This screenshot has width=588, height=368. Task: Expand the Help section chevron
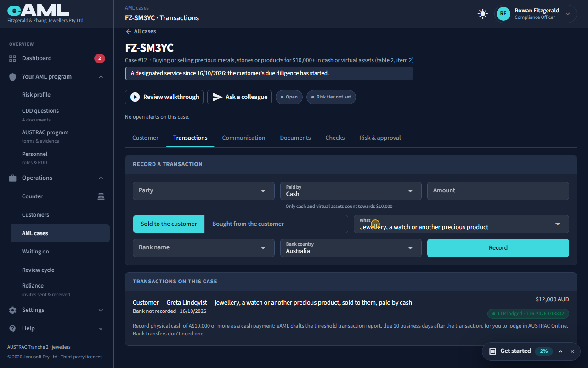point(101,328)
